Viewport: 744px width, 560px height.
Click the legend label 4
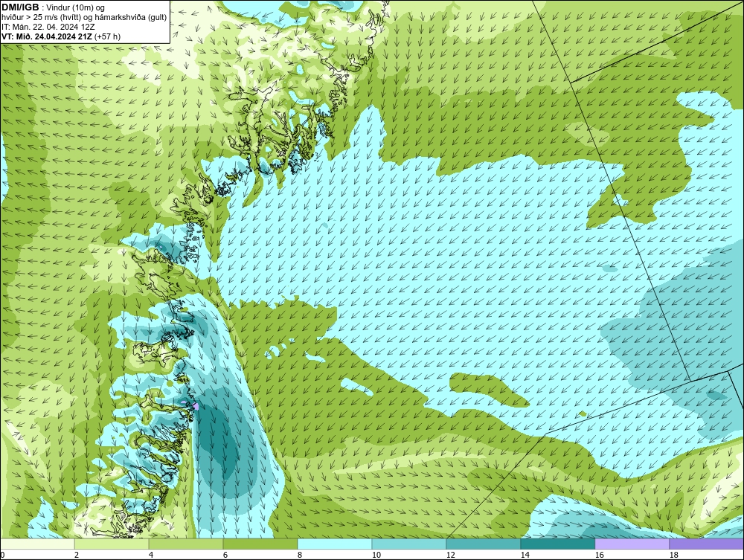pyautogui.click(x=151, y=555)
